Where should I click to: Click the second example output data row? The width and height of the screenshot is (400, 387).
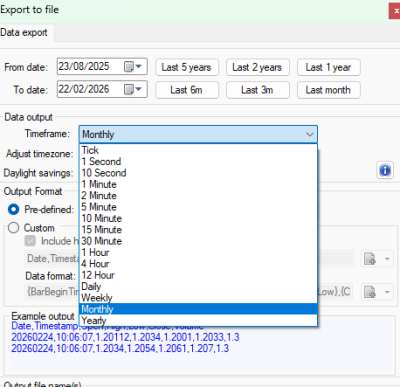coord(120,349)
